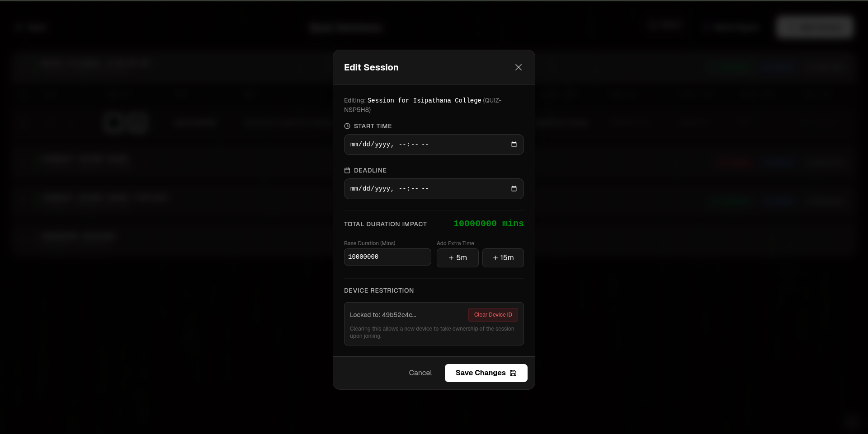The width and height of the screenshot is (868, 434).
Task: Add 15 minutes of extra time
Action: [503, 257]
